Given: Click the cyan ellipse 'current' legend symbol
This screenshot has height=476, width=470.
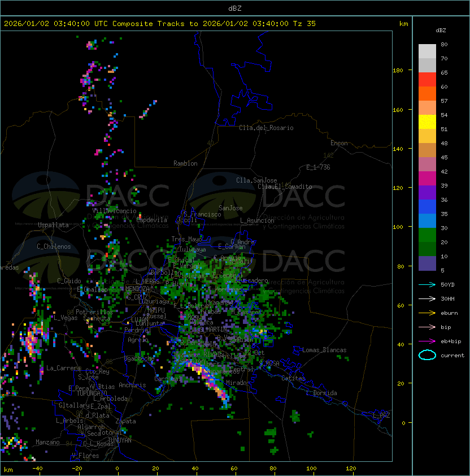Looking at the screenshot, I should point(427,355).
